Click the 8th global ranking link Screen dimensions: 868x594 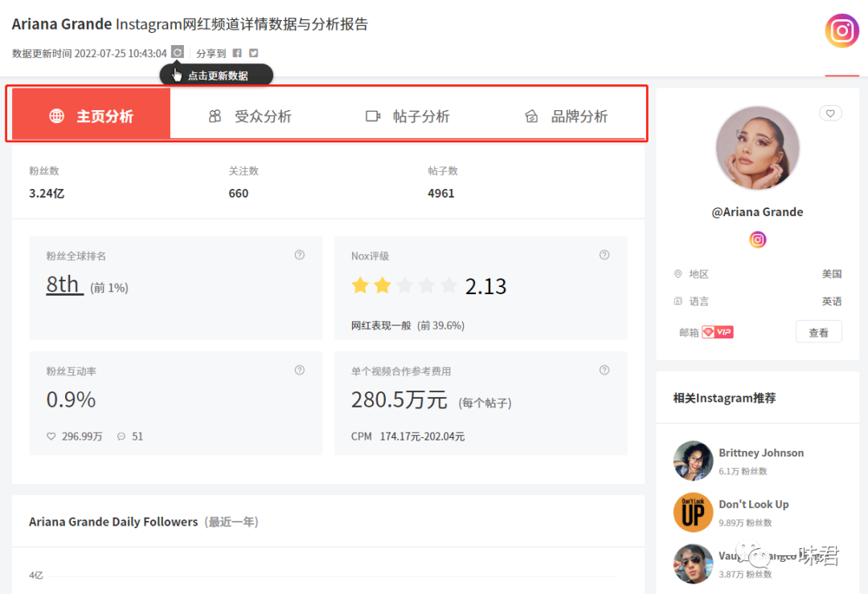click(x=64, y=285)
